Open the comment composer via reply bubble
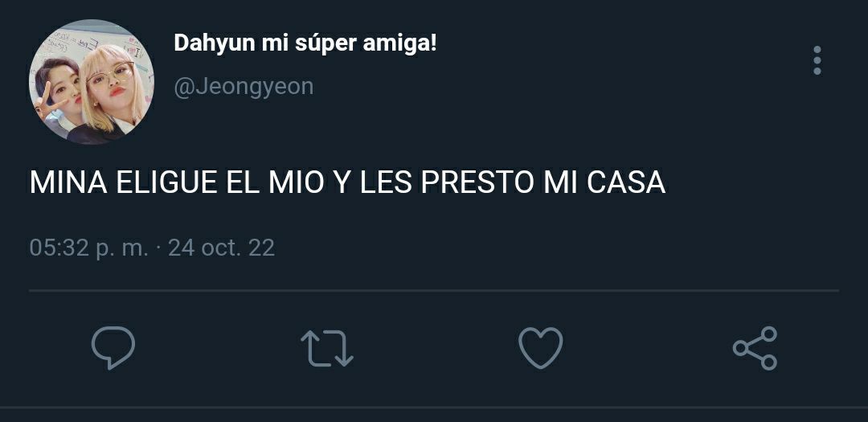Image resolution: width=868 pixels, height=422 pixels. pos(113,348)
